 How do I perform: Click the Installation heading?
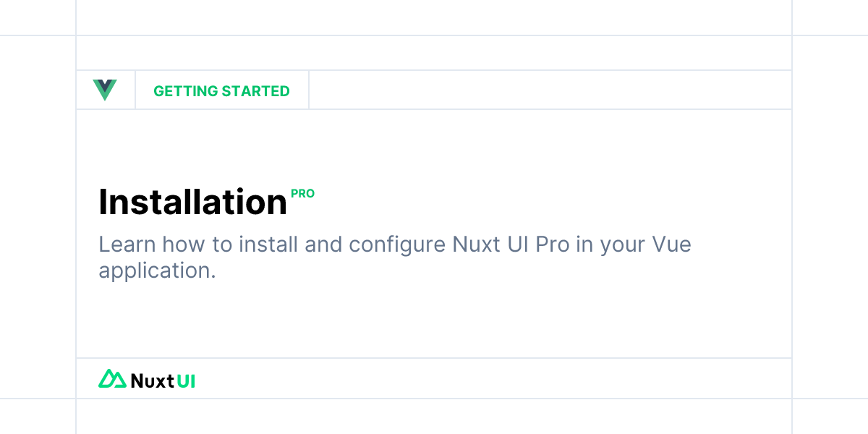click(192, 202)
